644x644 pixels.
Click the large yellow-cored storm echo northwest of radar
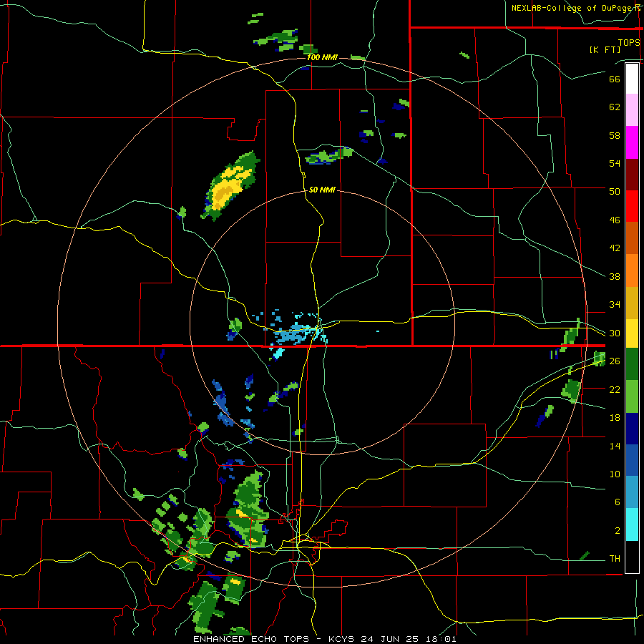coord(230,185)
